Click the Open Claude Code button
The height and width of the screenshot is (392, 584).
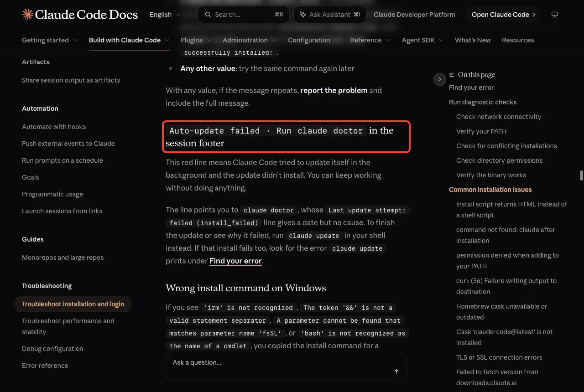503,15
